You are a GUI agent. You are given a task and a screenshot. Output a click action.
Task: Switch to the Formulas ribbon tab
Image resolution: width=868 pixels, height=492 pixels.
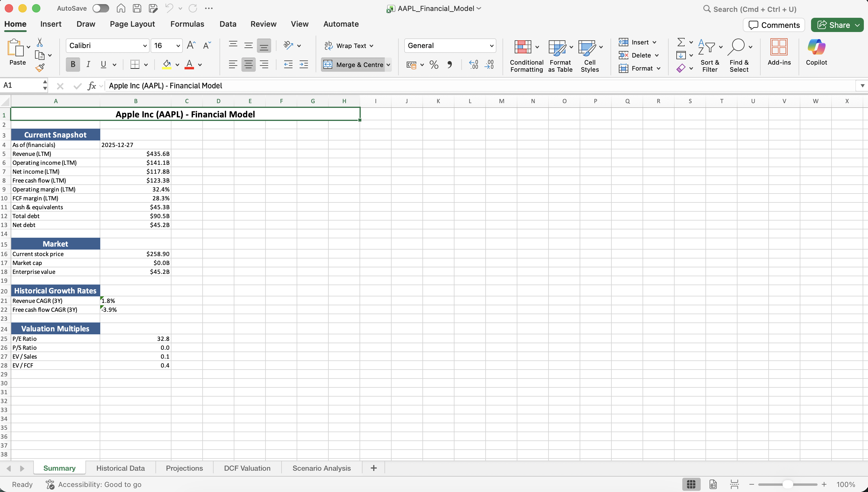(x=187, y=24)
